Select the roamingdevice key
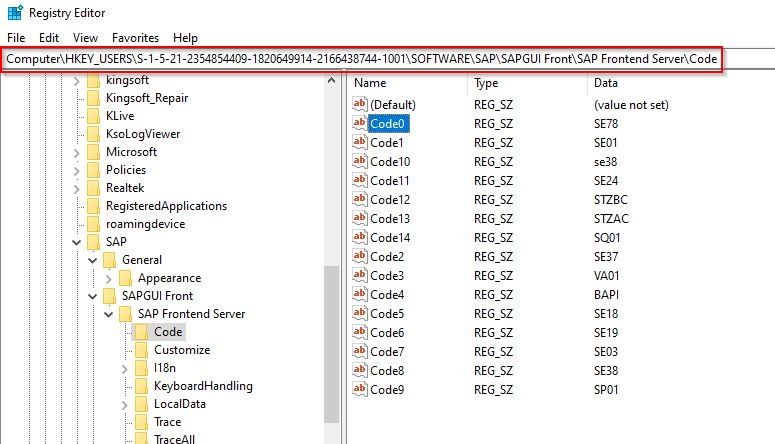Viewport: 775px width, 444px height. pyautogui.click(x=145, y=224)
